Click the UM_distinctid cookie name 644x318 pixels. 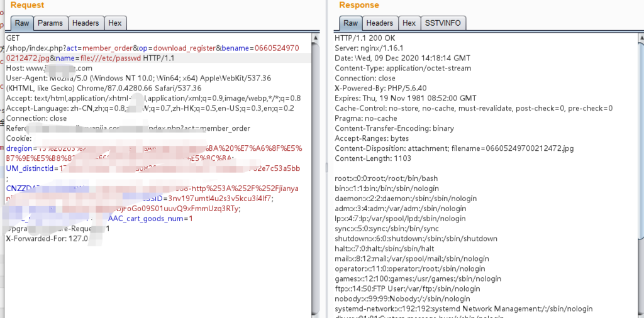click(30, 168)
